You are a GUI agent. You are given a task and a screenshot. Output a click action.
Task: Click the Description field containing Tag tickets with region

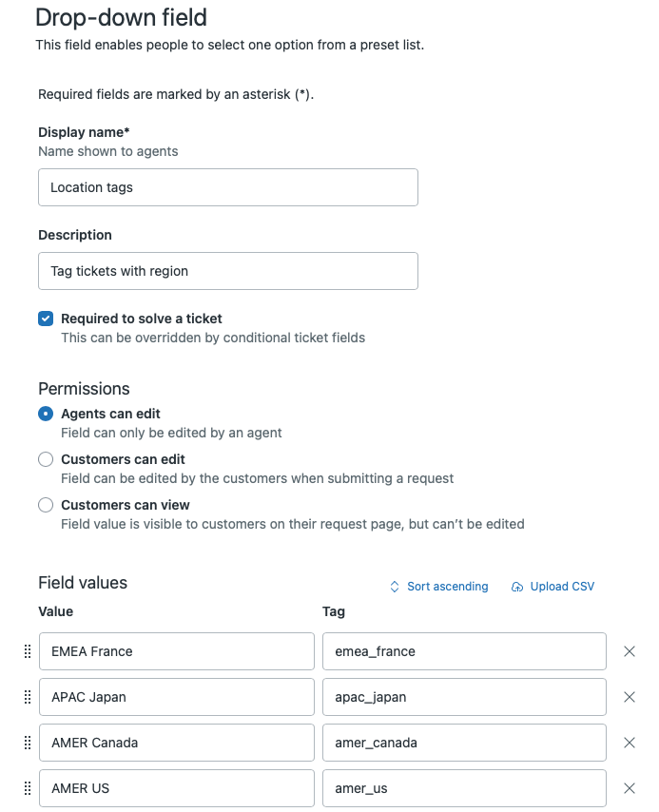point(228,271)
